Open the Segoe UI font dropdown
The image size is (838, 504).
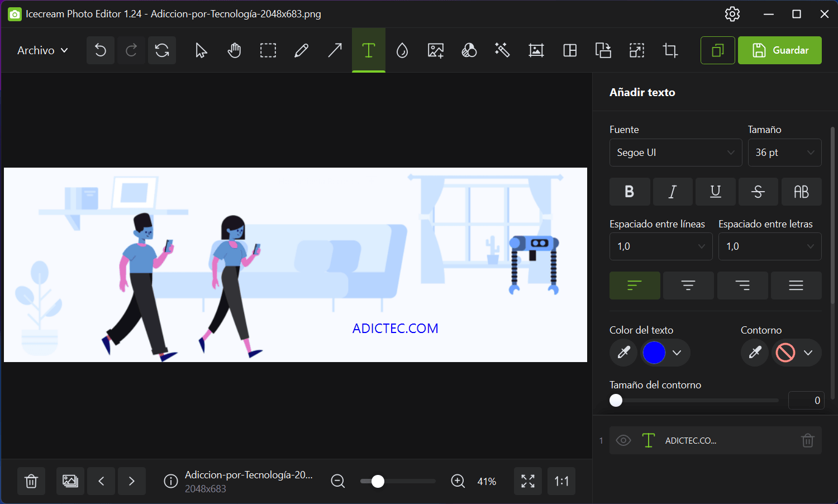675,153
